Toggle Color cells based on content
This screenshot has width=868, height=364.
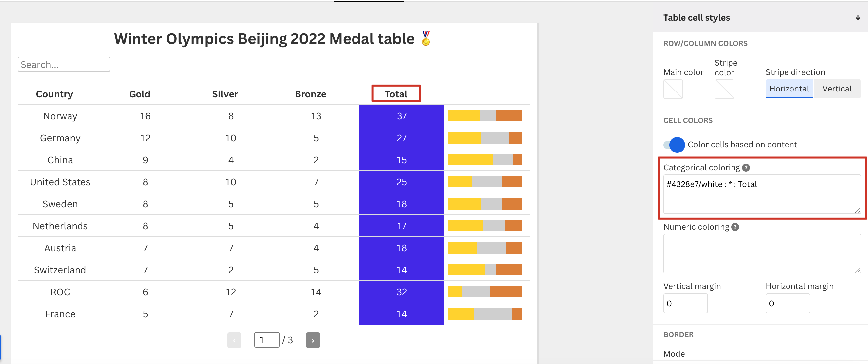(674, 145)
